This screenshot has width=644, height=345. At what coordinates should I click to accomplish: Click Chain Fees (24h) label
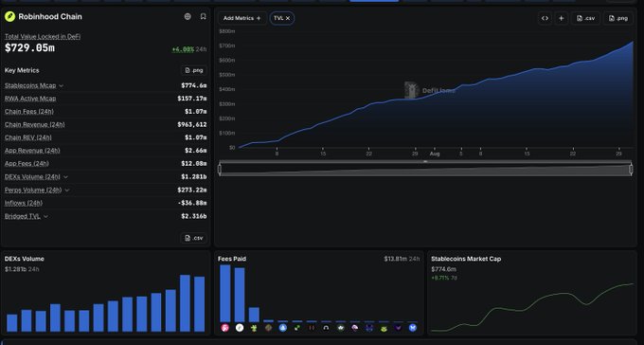click(x=29, y=112)
